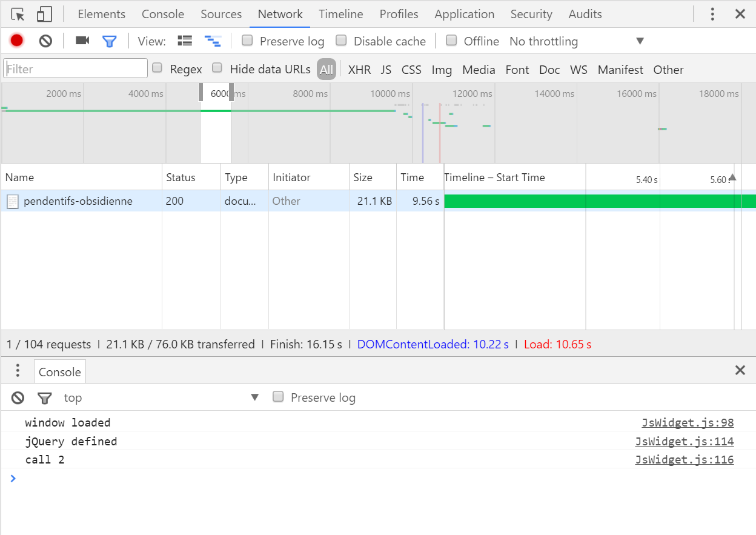The image size is (756, 535).
Task: Sort by the Status column header
Action: pos(191,178)
